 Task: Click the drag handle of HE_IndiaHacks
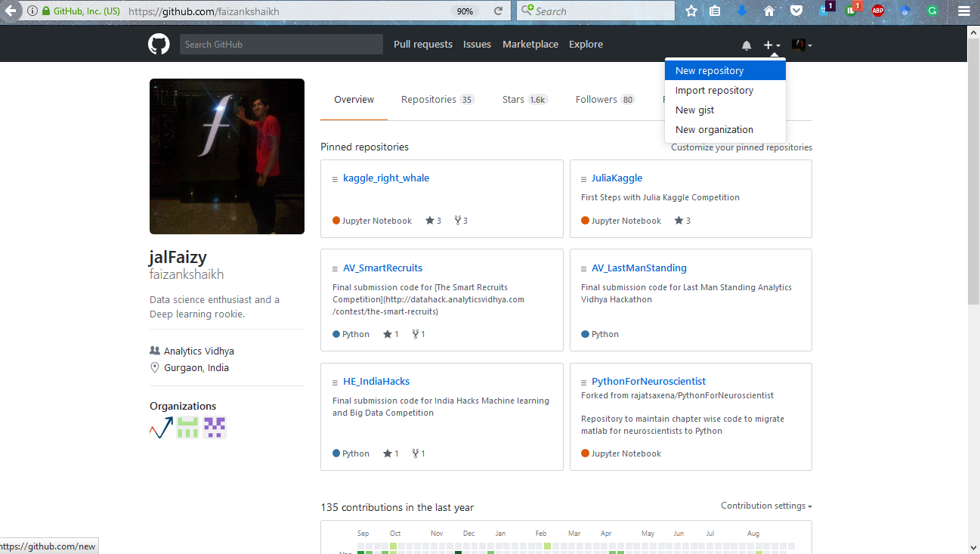click(x=335, y=382)
